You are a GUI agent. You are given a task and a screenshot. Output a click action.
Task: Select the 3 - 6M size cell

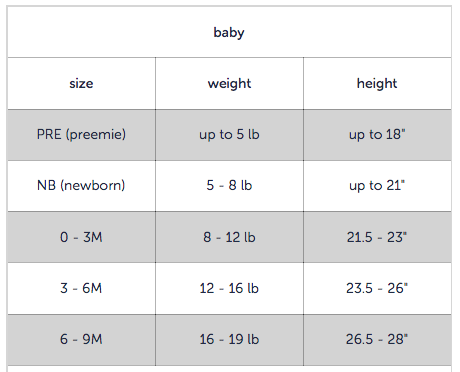tap(81, 288)
